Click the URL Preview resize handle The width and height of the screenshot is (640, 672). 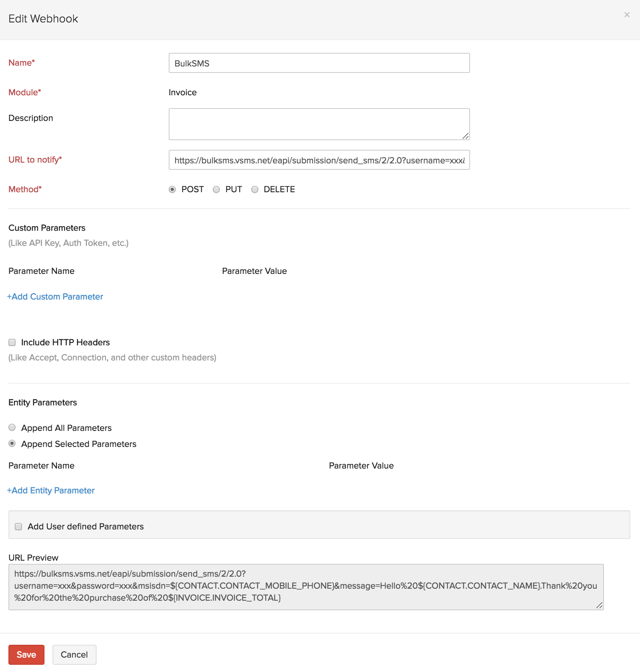tap(599, 606)
